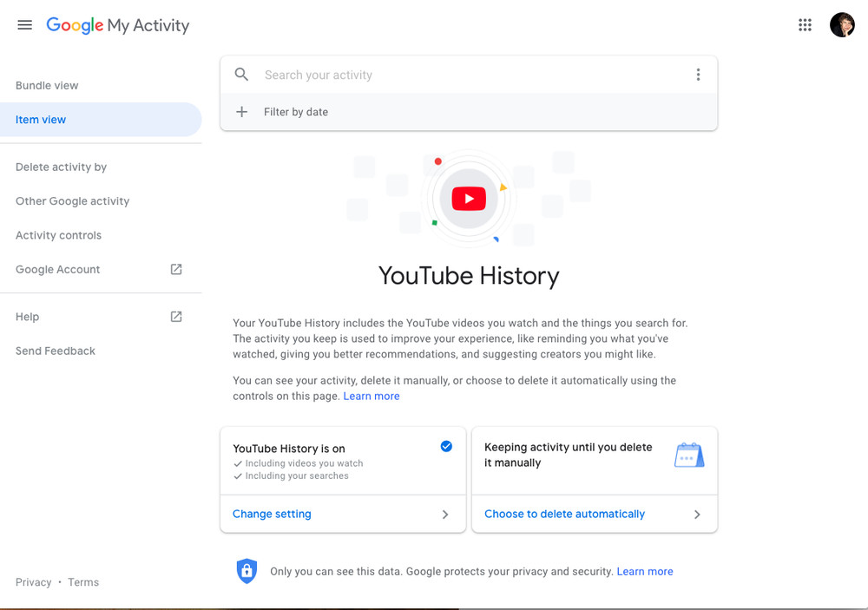Viewport: 868px width, 610px height.
Task: Open Delete activity by option
Action: (x=61, y=167)
